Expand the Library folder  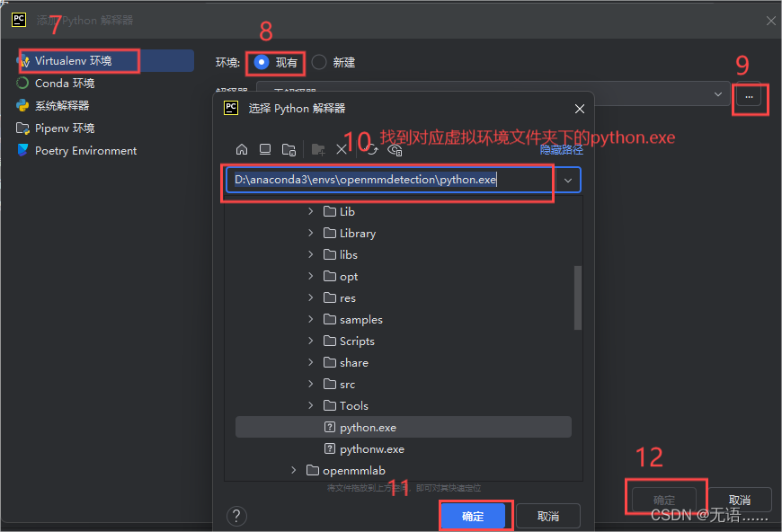point(311,233)
